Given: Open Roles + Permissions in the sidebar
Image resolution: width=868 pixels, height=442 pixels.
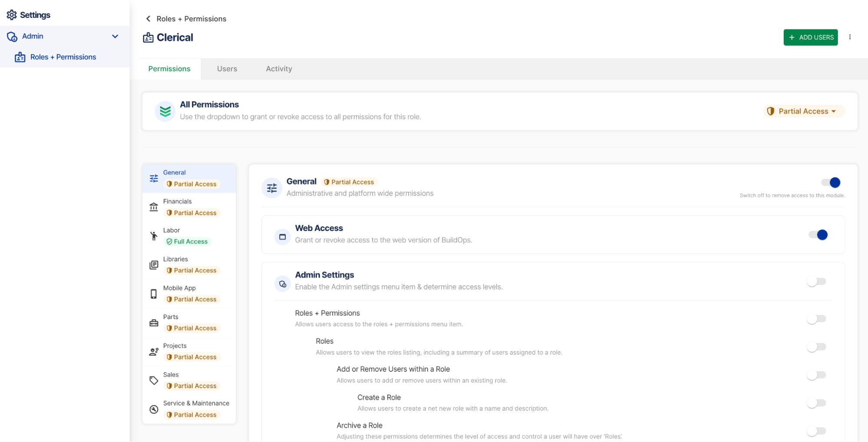Looking at the screenshot, I should (63, 57).
